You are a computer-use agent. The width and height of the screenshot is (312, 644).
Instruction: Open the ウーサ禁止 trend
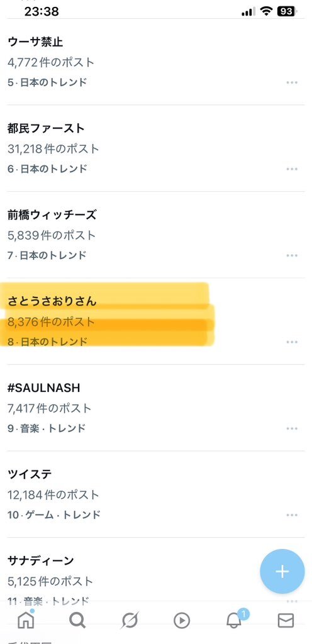point(156,62)
